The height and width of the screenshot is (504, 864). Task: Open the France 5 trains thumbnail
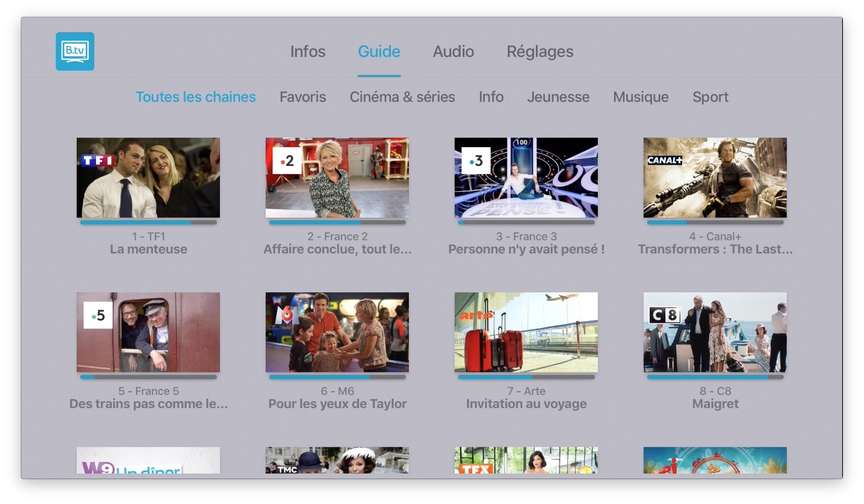click(x=148, y=332)
